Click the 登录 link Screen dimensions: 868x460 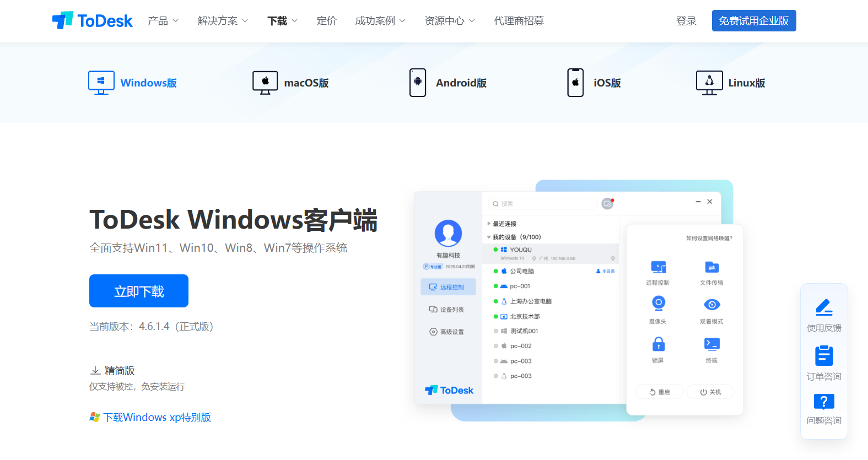point(686,21)
